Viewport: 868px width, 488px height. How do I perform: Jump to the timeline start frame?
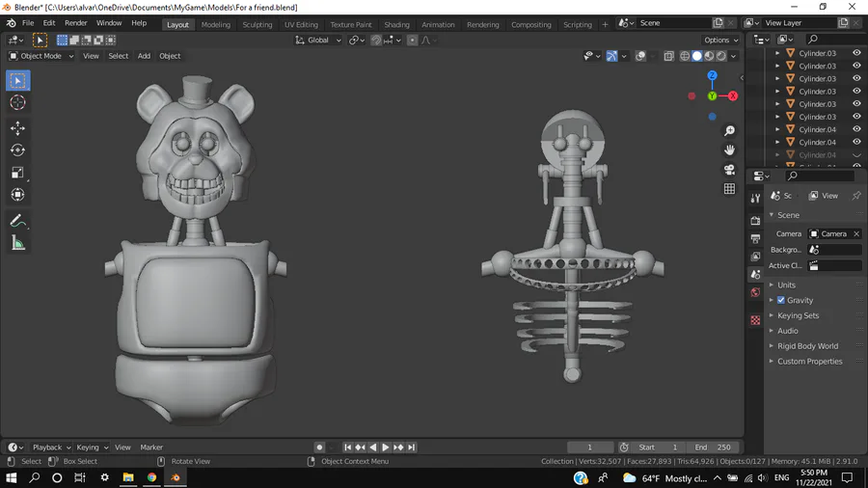point(347,447)
